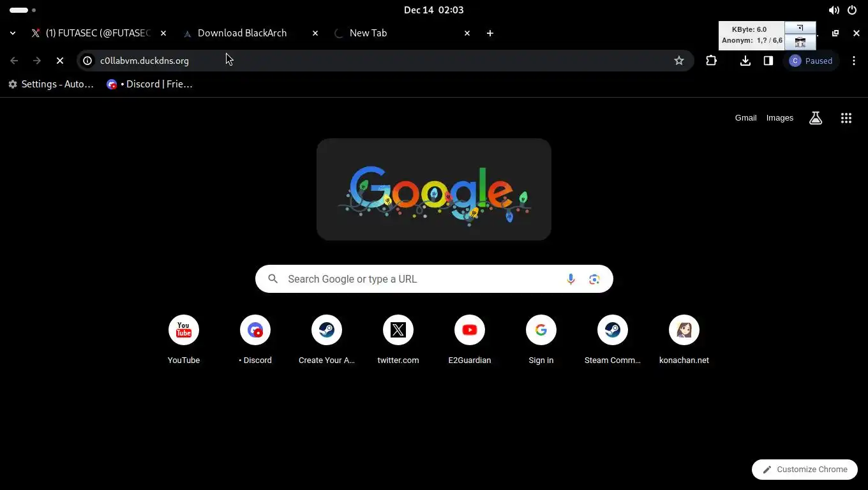Restore down the Chrome window
Screen dimensions: 868x490
(835, 33)
